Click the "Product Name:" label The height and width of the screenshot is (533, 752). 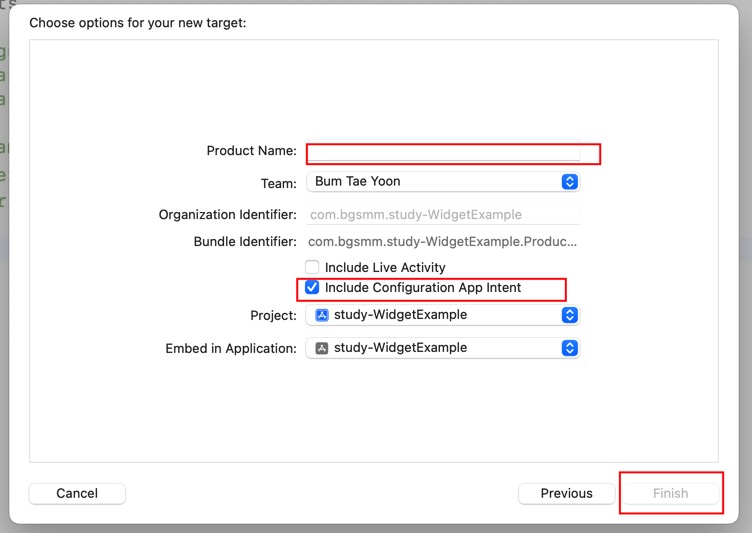coord(251,151)
